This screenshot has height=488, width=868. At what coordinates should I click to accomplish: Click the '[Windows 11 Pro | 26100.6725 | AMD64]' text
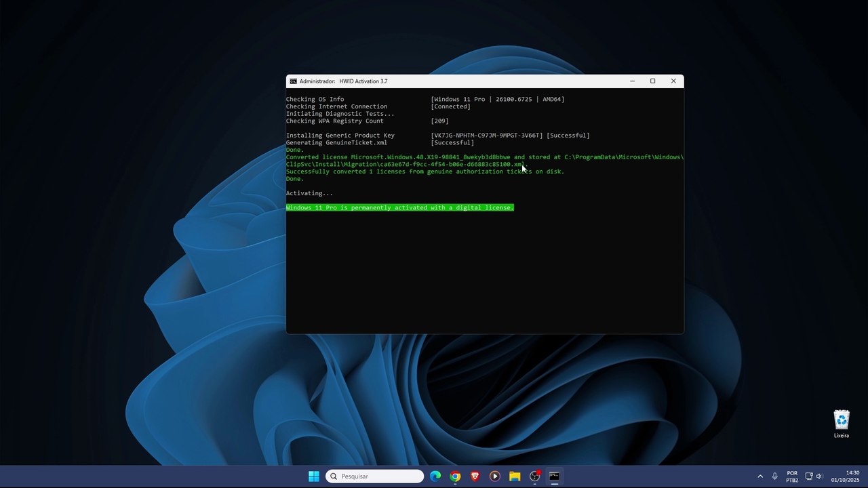pyautogui.click(x=498, y=100)
